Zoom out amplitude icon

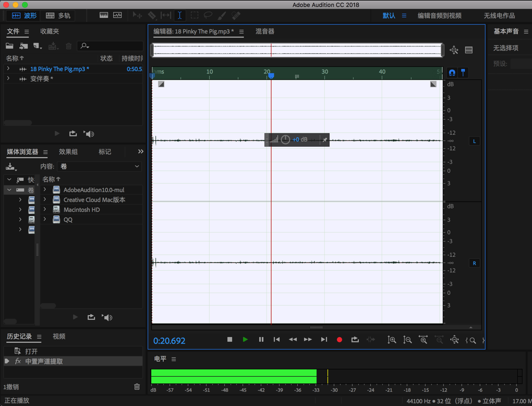coord(407,340)
